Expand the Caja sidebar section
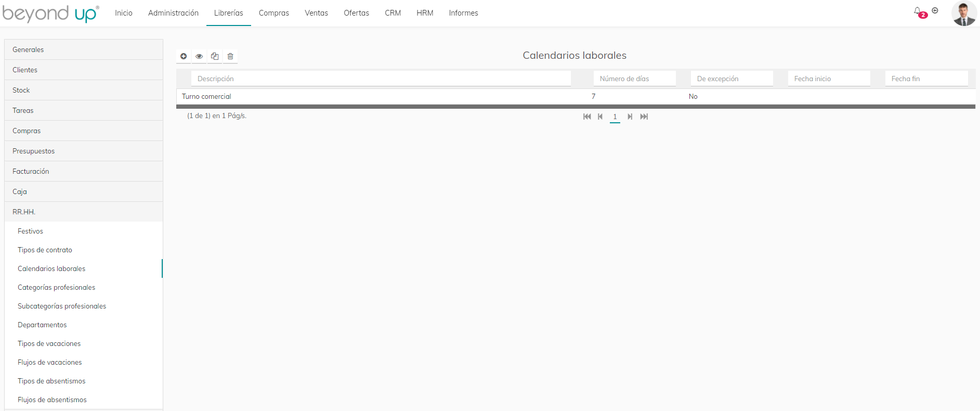The width and height of the screenshot is (980, 411). [84, 191]
